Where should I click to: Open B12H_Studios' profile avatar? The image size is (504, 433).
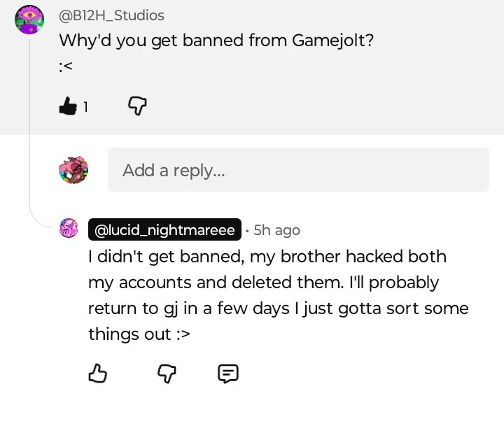(x=31, y=19)
